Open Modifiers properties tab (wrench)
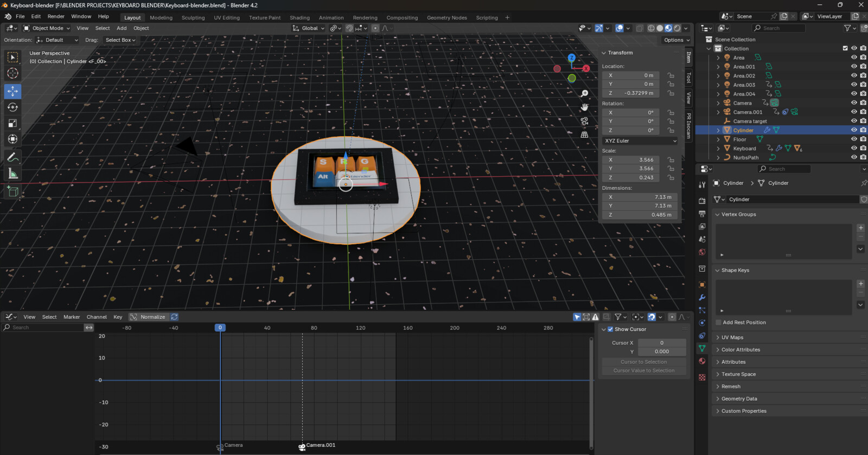The width and height of the screenshot is (868, 455). (x=702, y=298)
